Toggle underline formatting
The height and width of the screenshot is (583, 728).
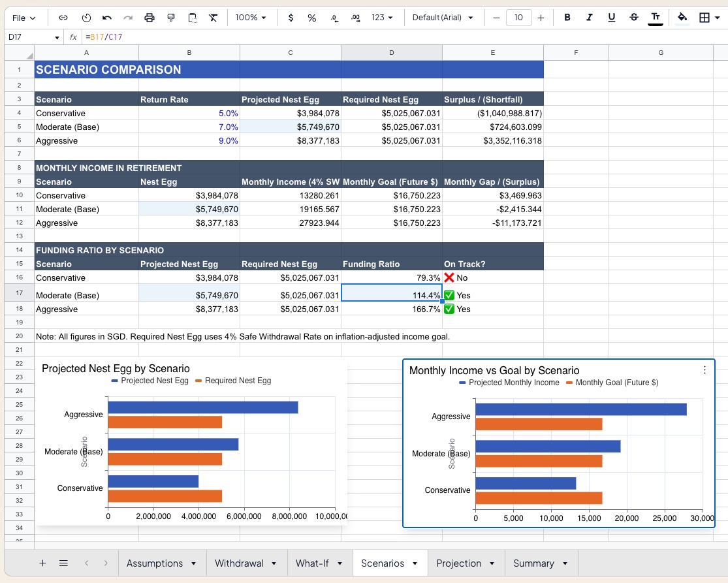(612, 18)
